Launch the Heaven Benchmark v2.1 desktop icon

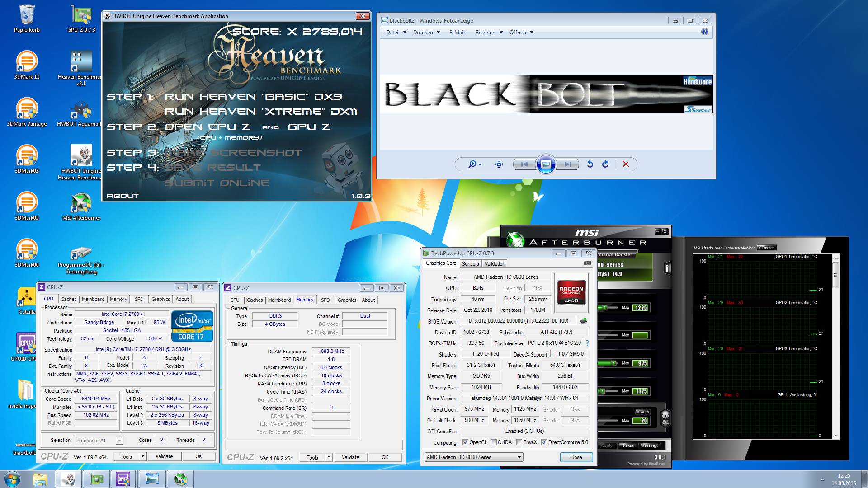(x=81, y=68)
